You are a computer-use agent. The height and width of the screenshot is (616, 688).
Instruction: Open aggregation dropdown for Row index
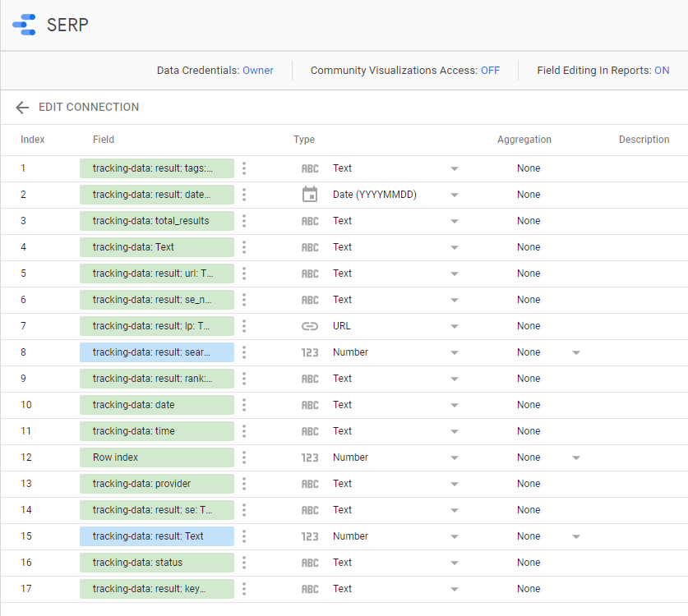(x=575, y=457)
